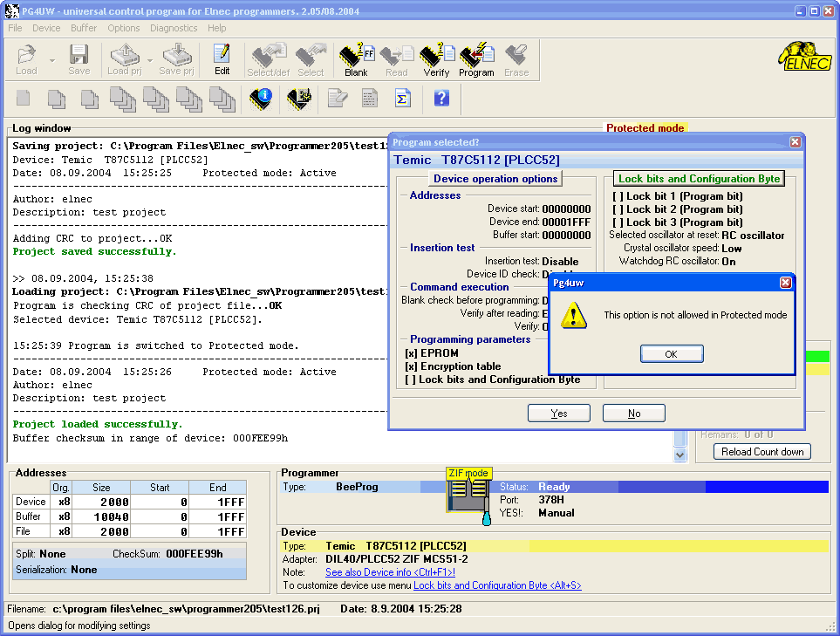Toggle Lock bit 1 checkbox

[618, 196]
